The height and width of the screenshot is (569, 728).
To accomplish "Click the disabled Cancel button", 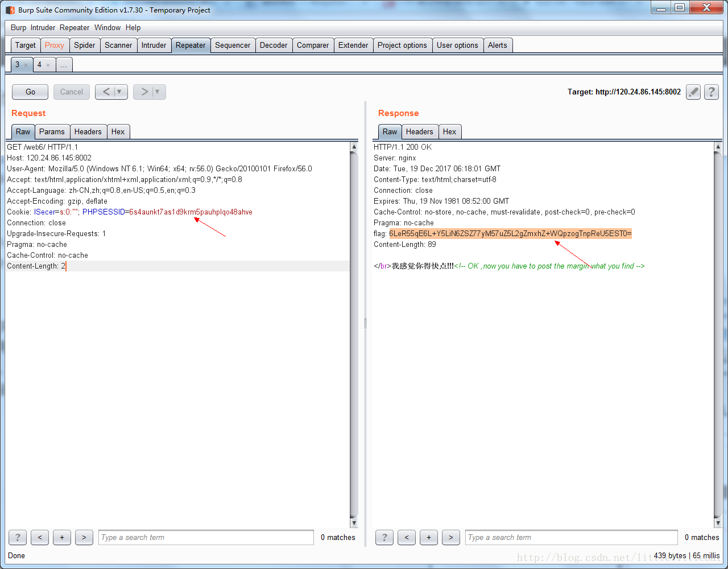I will click(72, 92).
